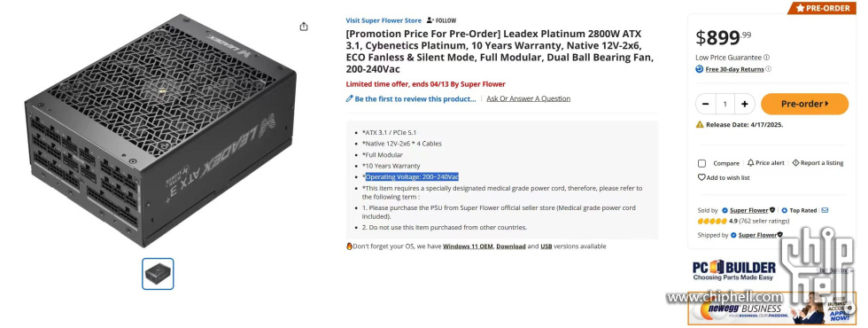The height and width of the screenshot is (328, 868).
Task: Decrease quantity with minus button
Action: pyautogui.click(x=705, y=104)
